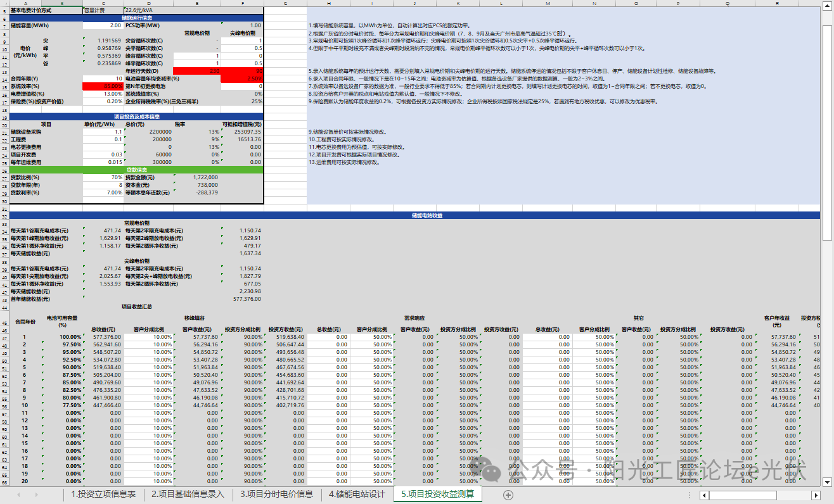This screenshot has width=834, height=504.
Task: Select the 合同年限 cell with value 10
Action: click(x=103, y=79)
